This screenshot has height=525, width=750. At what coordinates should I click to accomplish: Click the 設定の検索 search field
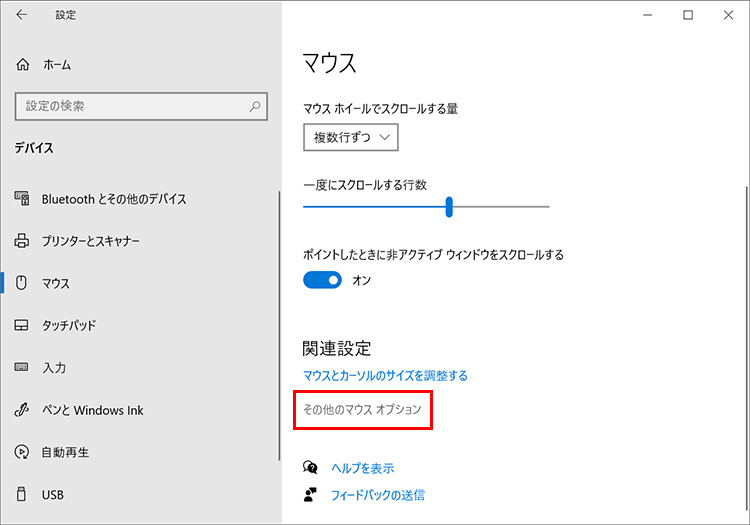pos(130,106)
